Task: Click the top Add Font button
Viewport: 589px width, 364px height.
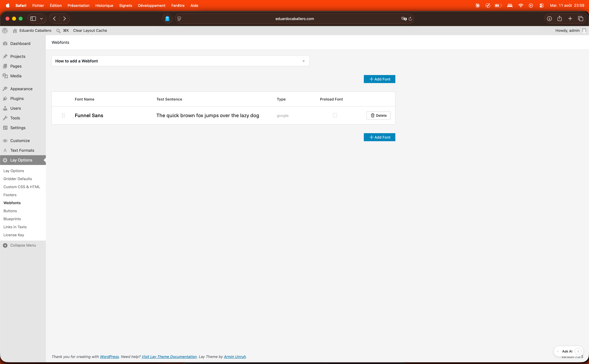Action: pos(379,79)
